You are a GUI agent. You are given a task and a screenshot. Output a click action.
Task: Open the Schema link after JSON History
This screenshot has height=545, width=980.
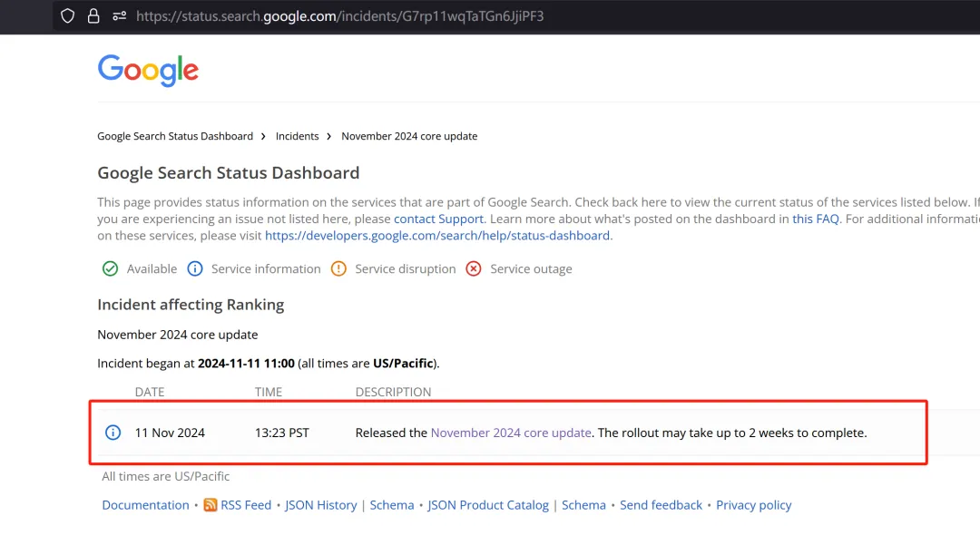(x=392, y=505)
